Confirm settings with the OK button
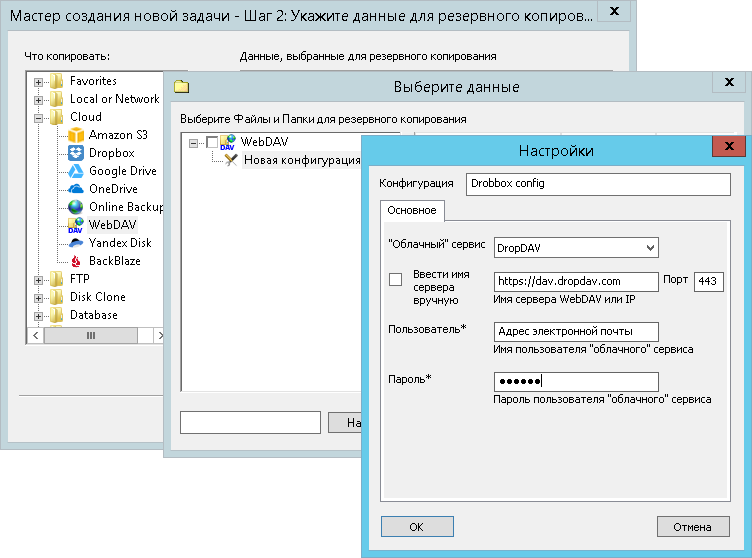 [x=417, y=527]
